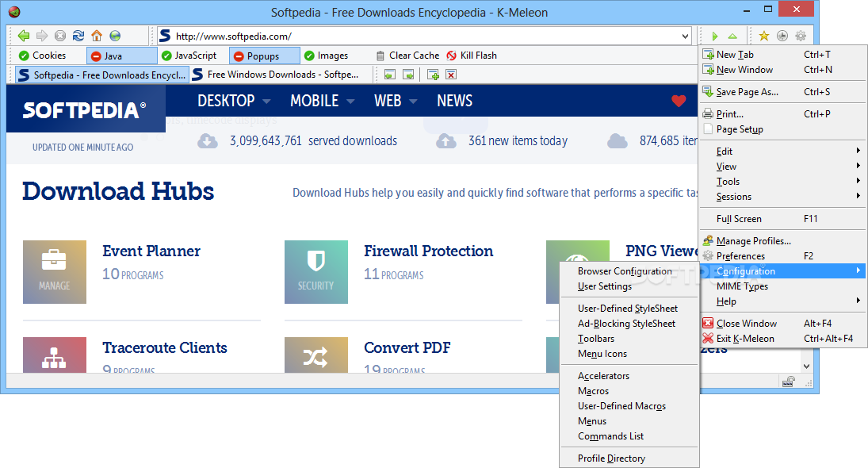Open Preferences menu item
Screen dimensions: 868x468
point(783,256)
